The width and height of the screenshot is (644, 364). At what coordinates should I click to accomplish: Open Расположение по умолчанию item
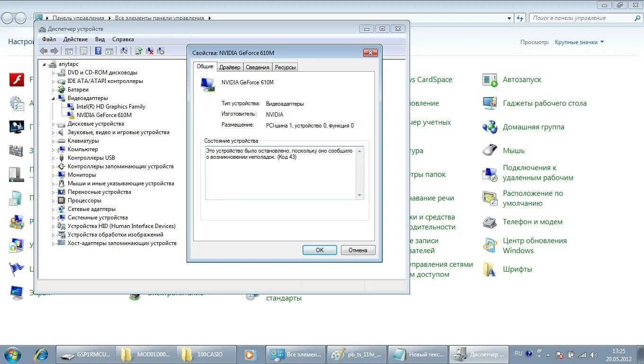coord(523,198)
